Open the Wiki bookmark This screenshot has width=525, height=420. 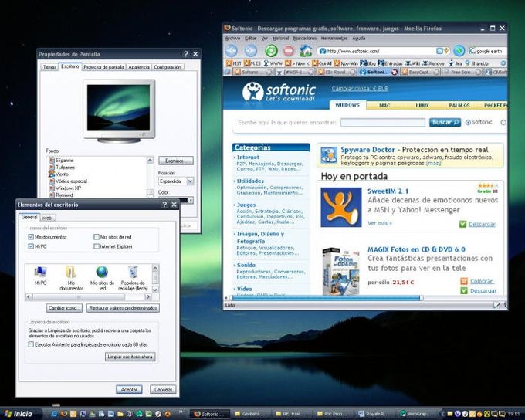[x=412, y=63]
